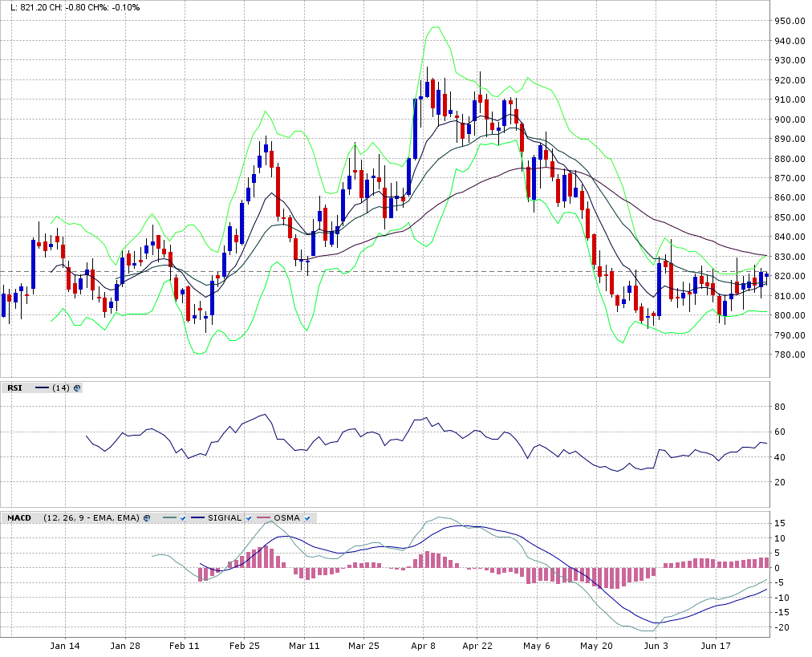Toggle the MACD line visibility checkbox
Image resolution: width=812 pixels, height=657 pixels.
tap(181, 518)
